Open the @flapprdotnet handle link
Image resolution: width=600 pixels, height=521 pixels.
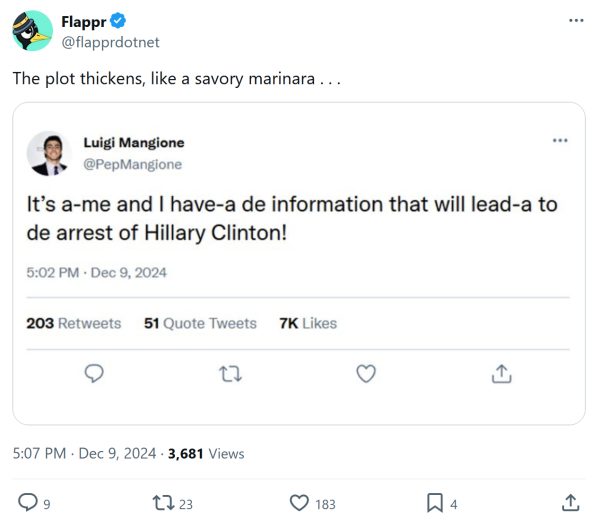[110, 42]
